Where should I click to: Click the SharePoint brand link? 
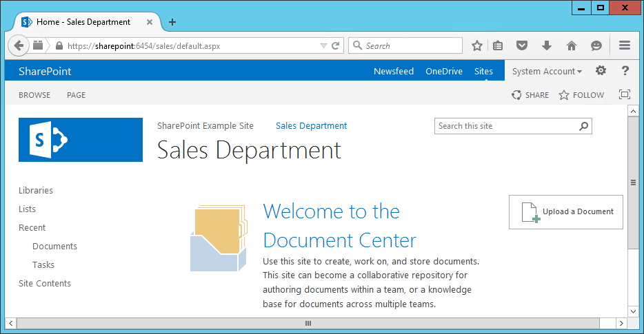(x=45, y=71)
